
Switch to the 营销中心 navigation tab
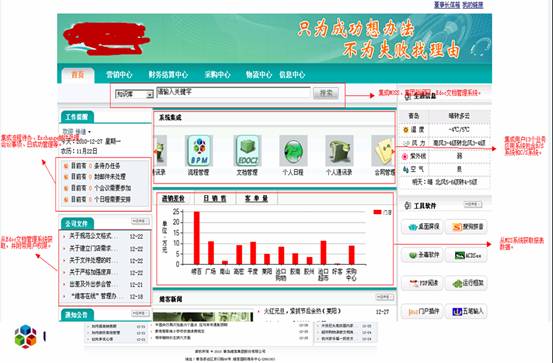click(119, 75)
